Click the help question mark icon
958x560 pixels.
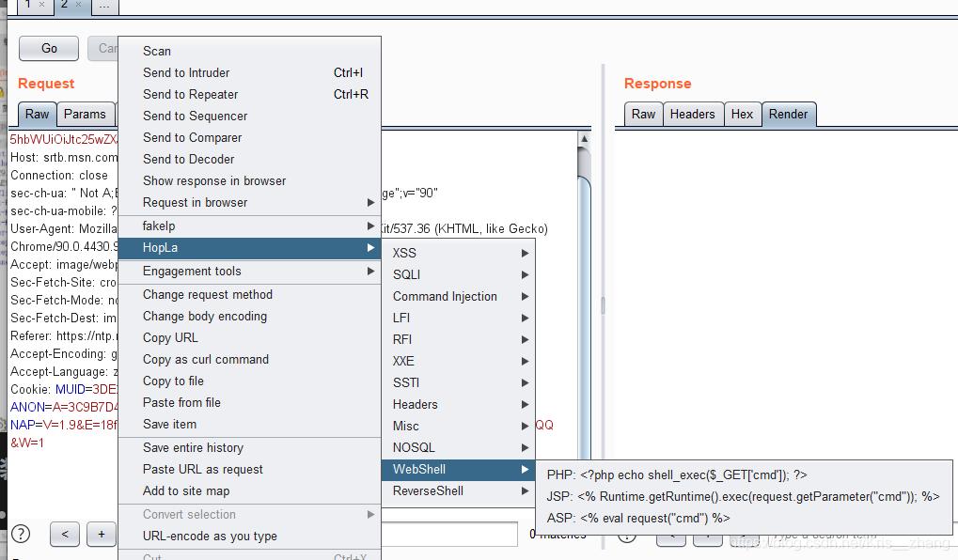click(21, 534)
